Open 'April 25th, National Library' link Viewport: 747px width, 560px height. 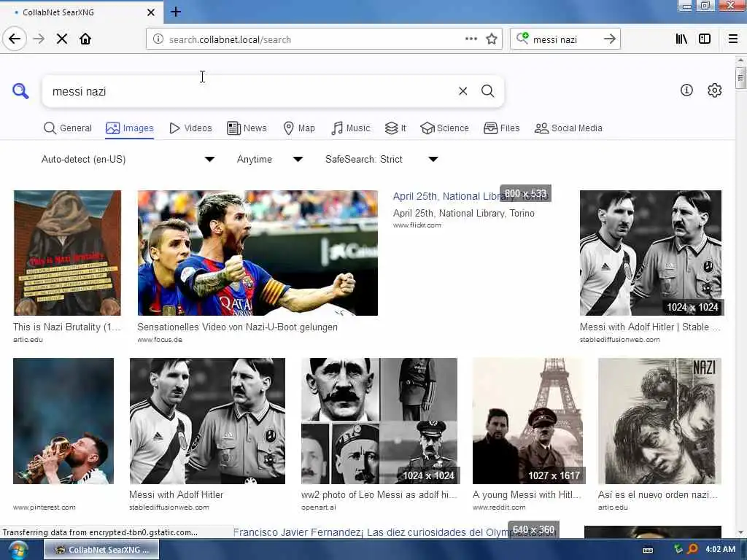point(471,196)
